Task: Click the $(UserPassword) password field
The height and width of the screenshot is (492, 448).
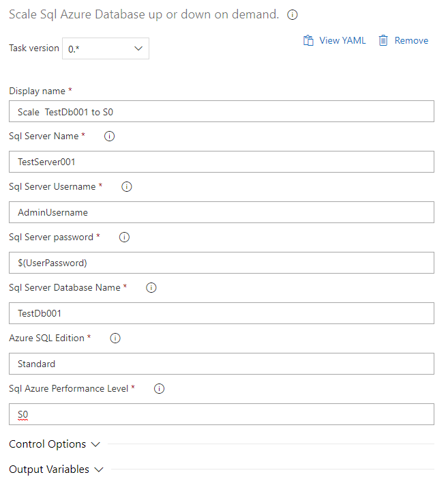Action: (222, 263)
